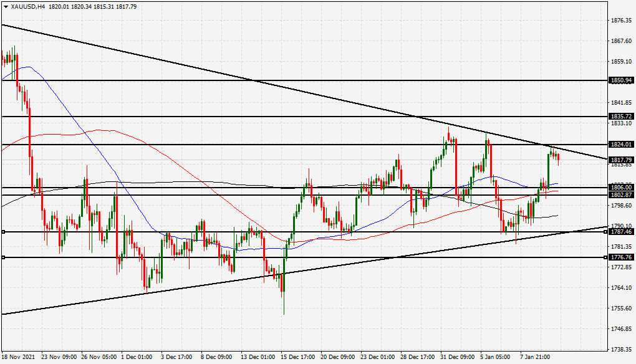Click the 18 Nov 2021 date label
The height and width of the screenshot is (364, 636).
pos(18,357)
